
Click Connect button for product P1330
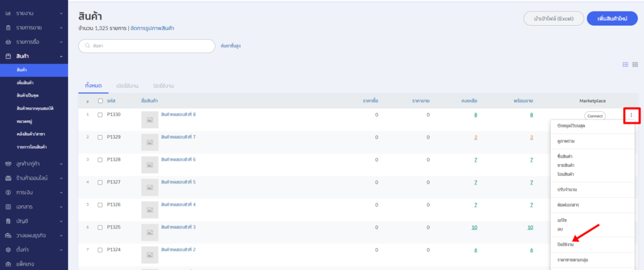[594, 116]
